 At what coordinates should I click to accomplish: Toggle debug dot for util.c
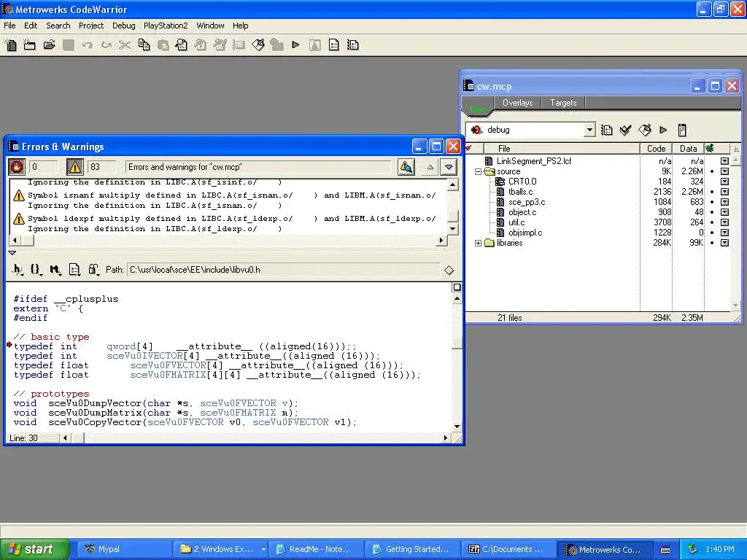(712, 222)
